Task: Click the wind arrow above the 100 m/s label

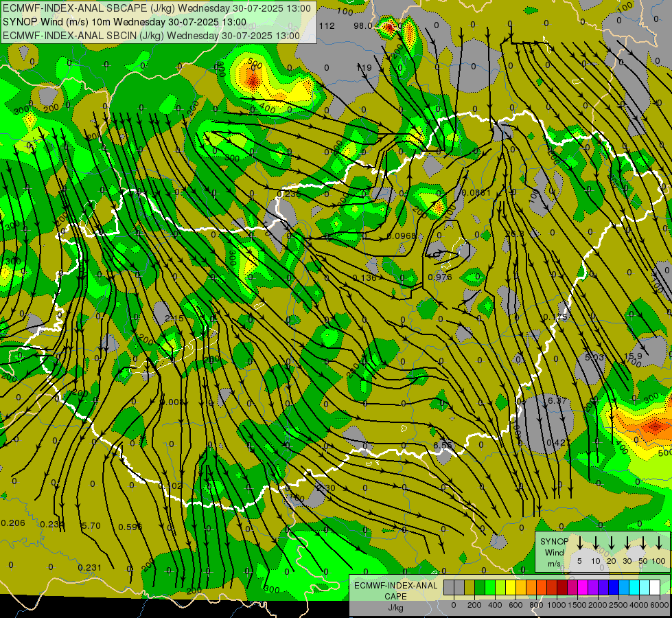Action: (x=659, y=543)
